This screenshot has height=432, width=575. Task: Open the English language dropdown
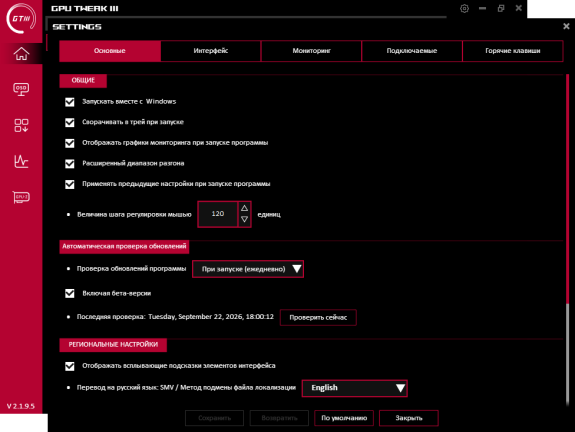point(355,388)
